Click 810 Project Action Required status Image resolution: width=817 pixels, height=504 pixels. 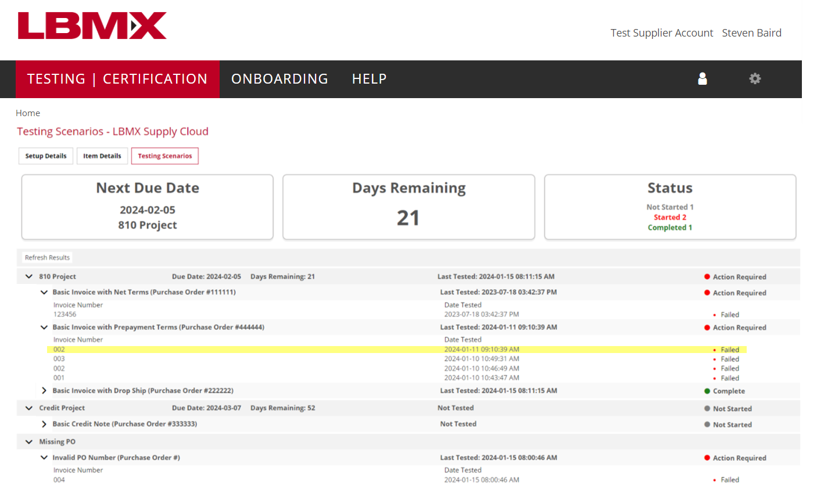point(735,277)
